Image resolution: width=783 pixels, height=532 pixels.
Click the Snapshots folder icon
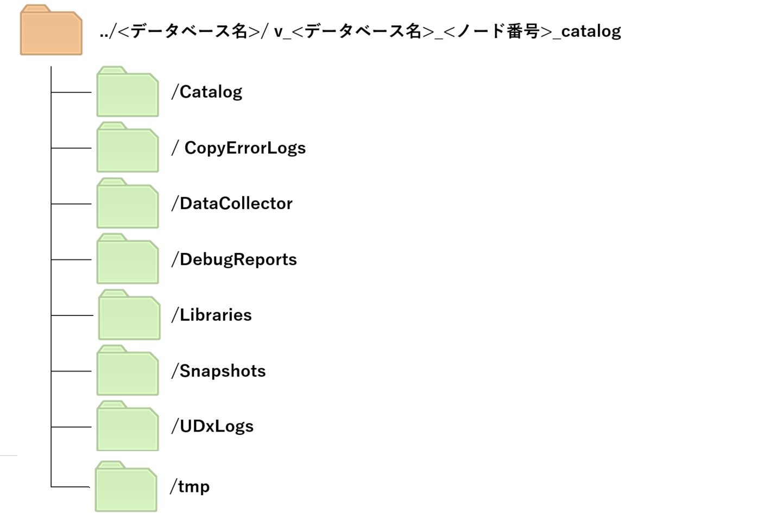128,371
